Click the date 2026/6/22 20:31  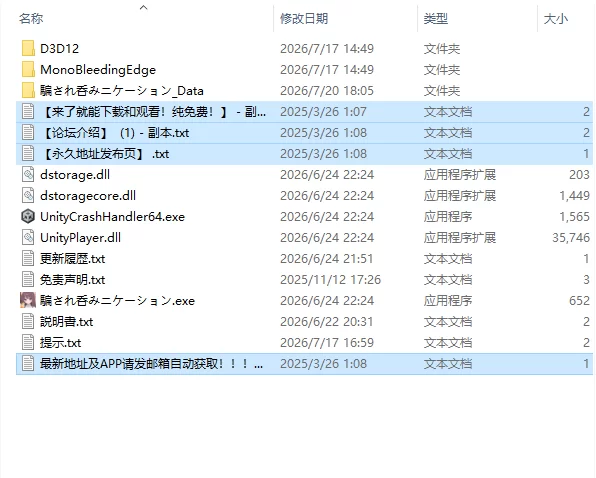click(x=327, y=322)
